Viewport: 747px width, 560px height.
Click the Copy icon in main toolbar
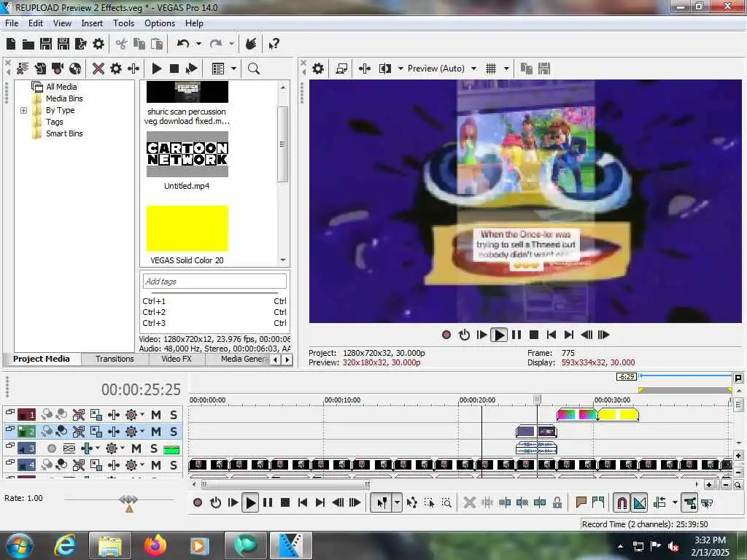[x=139, y=44]
